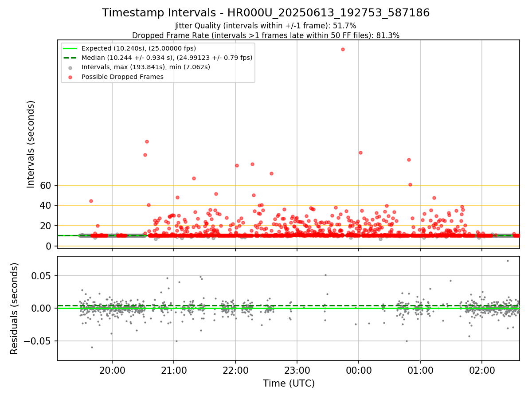Screen dimensions: 532x399
Task: Select the Jitter Quality 51.7% subtitle line
Action: pos(266,26)
